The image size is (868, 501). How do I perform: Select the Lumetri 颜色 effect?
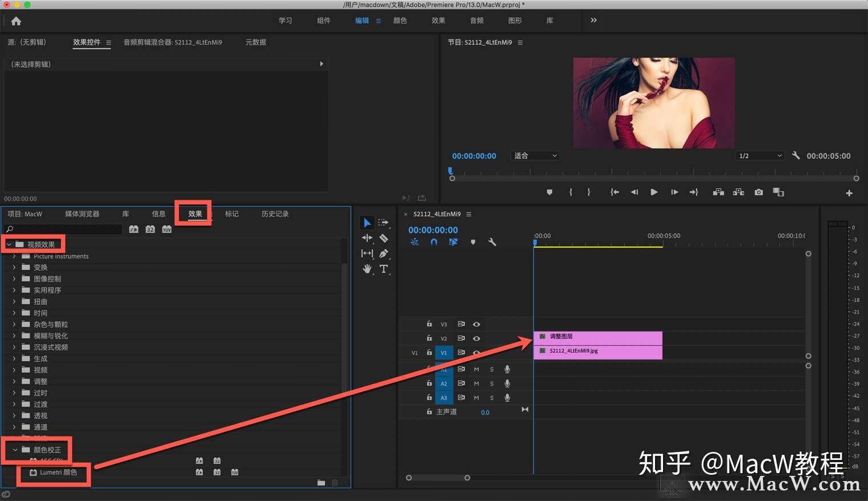56,473
